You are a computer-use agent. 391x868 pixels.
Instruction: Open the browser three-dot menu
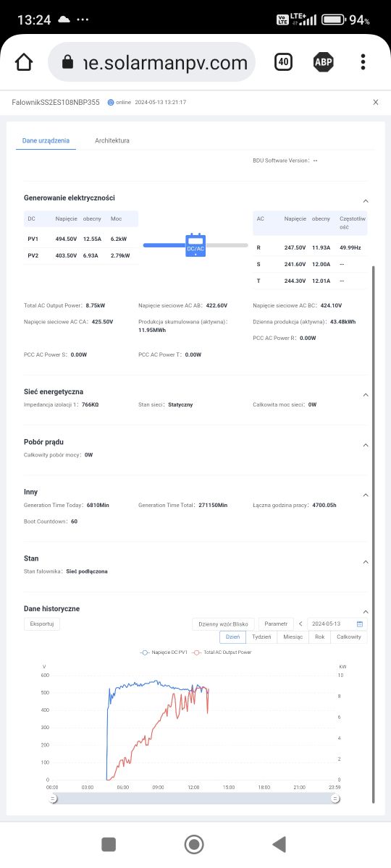coord(363,62)
